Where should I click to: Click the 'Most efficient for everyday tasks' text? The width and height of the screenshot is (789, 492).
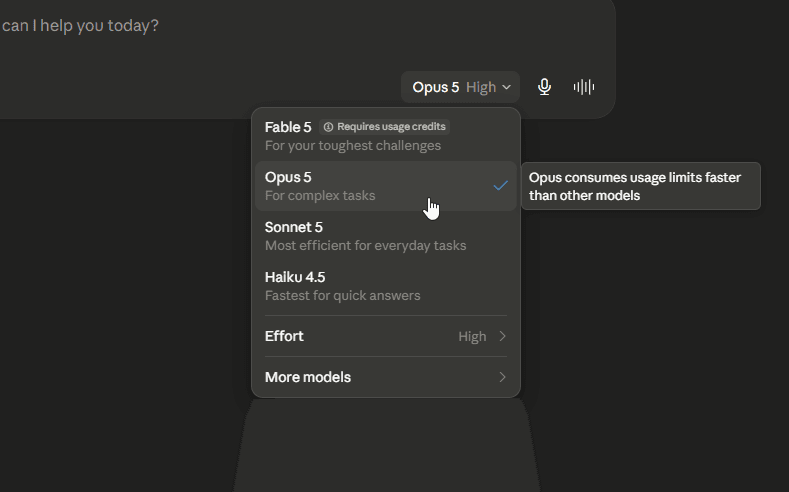[365, 245]
